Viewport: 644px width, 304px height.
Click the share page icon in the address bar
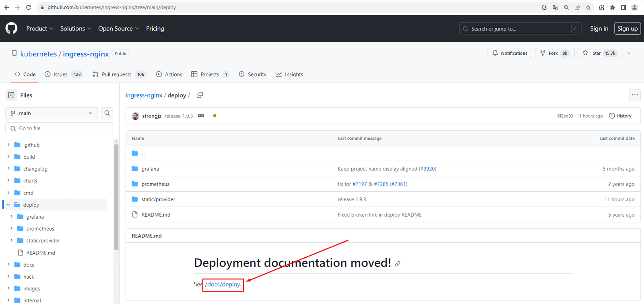click(577, 7)
